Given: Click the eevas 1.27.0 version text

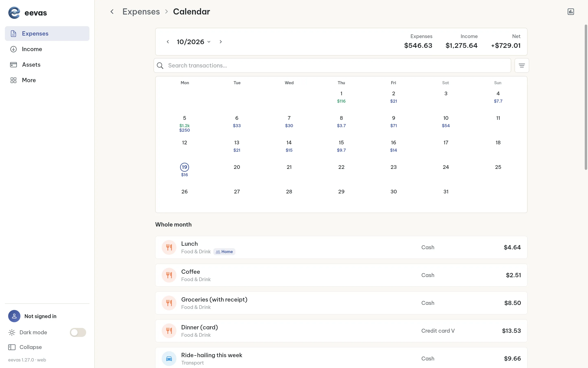Looking at the screenshot, I should [27, 360].
